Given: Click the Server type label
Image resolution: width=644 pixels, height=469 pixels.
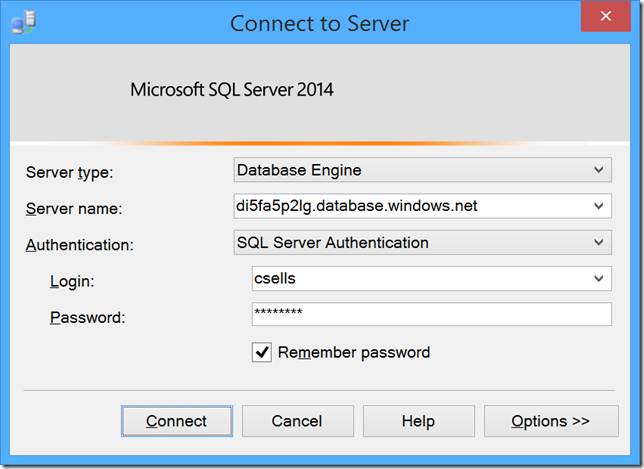Looking at the screenshot, I should click(69, 172).
